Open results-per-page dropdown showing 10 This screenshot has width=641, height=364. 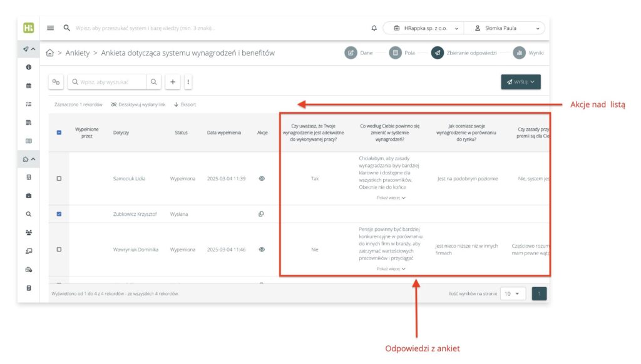[513, 293]
